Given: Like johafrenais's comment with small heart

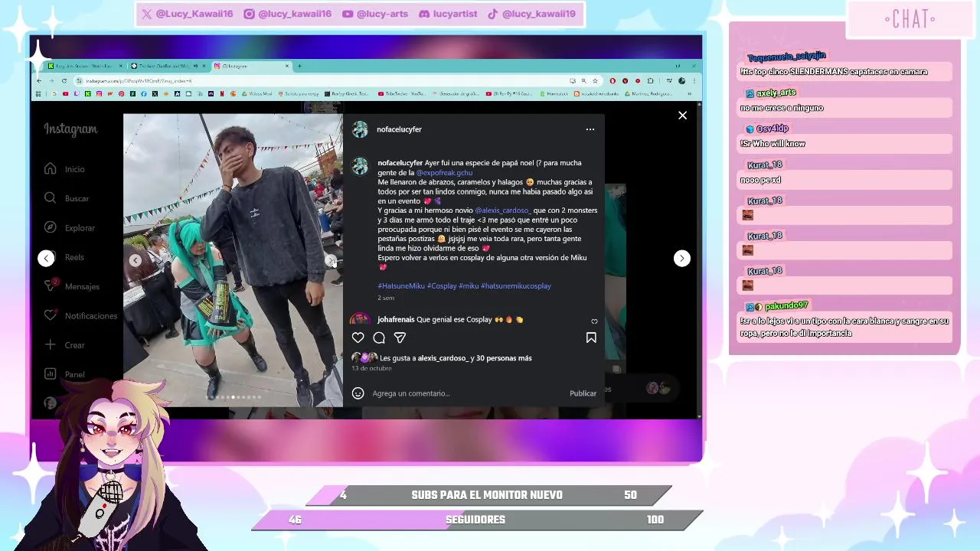Looking at the screenshot, I should [594, 321].
